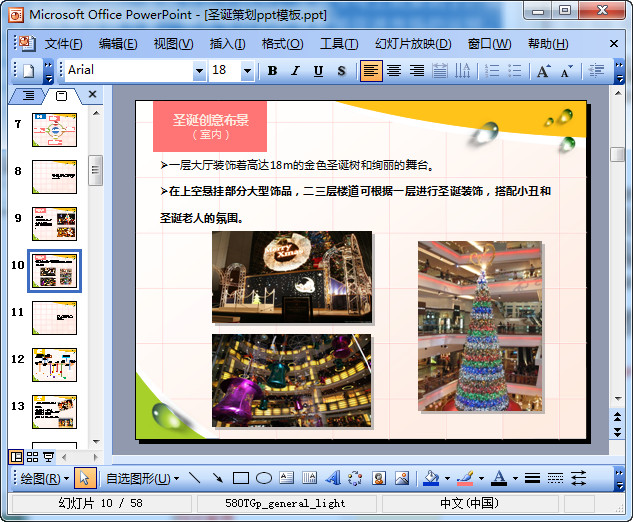Screen dimensions: 633x522
Task: Select slide 9 thumbnail
Action: click(54, 224)
